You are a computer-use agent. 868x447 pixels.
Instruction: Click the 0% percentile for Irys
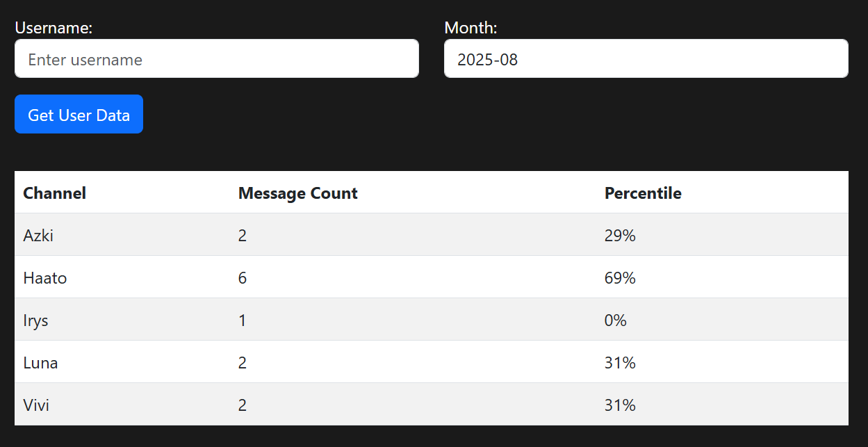click(x=616, y=320)
